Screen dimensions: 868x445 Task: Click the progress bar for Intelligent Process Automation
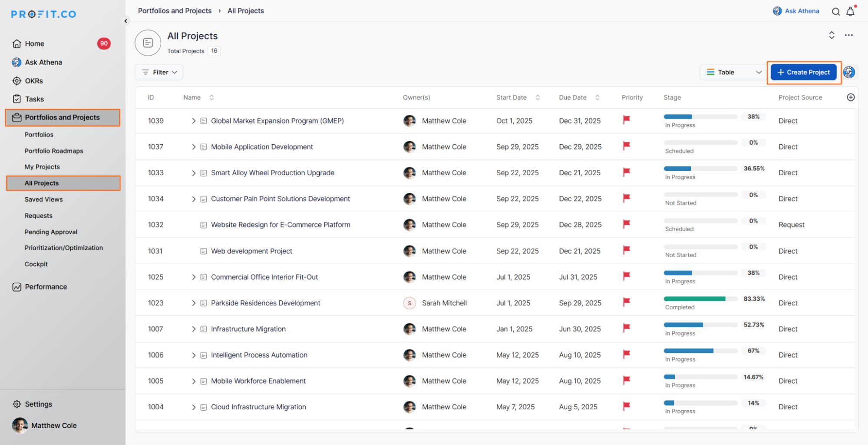[x=700, y=351]
